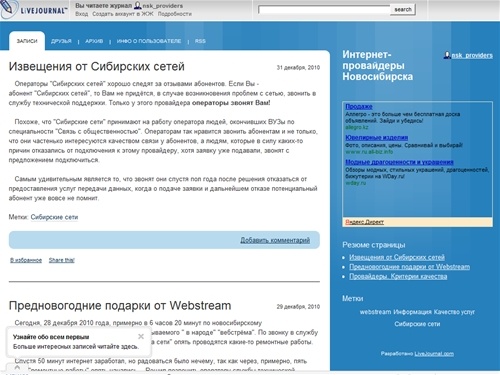Open the Записи tab
This screenshot has width=500, height=375.
tap(27, 41)
